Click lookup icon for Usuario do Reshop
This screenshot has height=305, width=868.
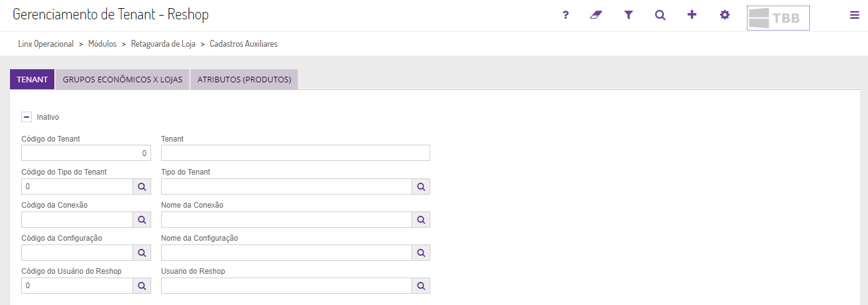coord(421,286)
